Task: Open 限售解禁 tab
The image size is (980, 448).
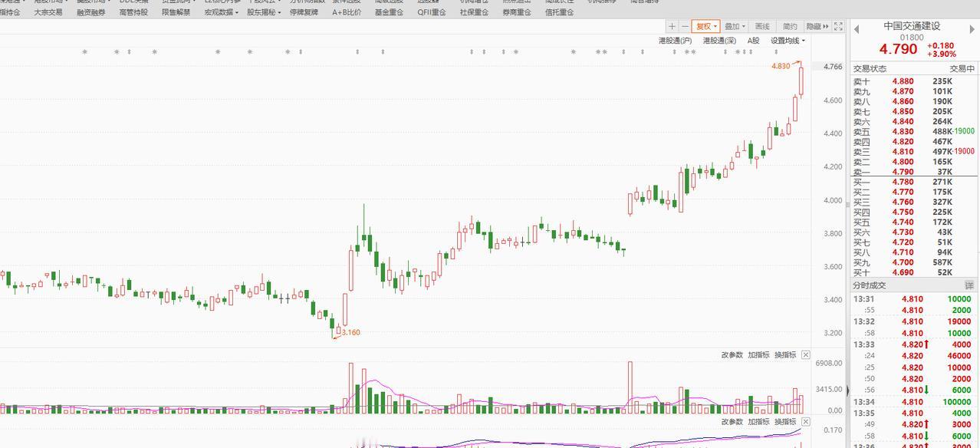Action: coord(176,12)
